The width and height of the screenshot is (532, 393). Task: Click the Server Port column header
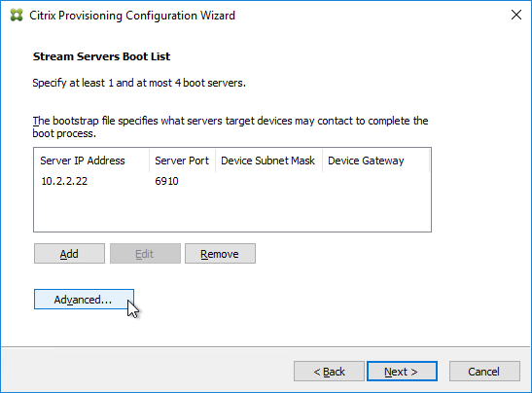tap(182, 161)
